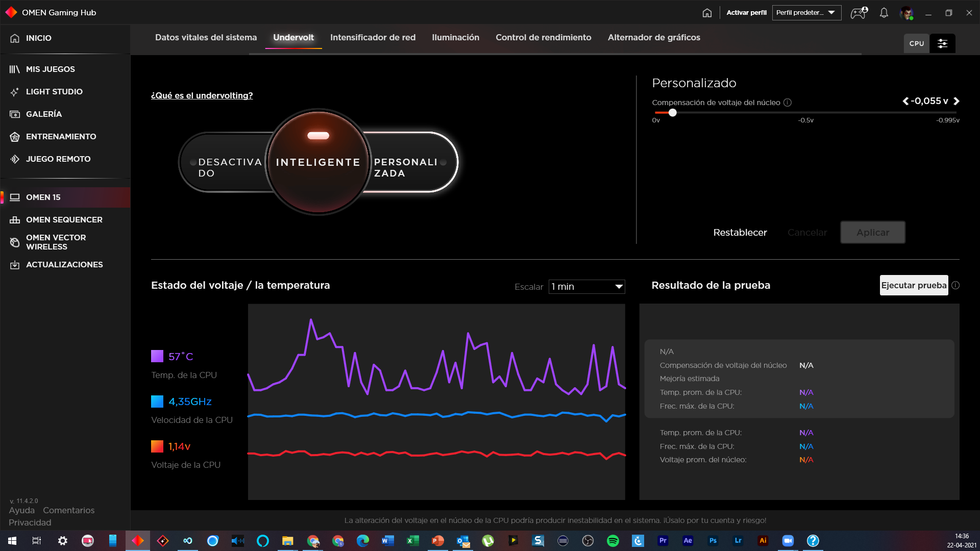Increase voltage offset with right chevron

click(x=956, y=101)
